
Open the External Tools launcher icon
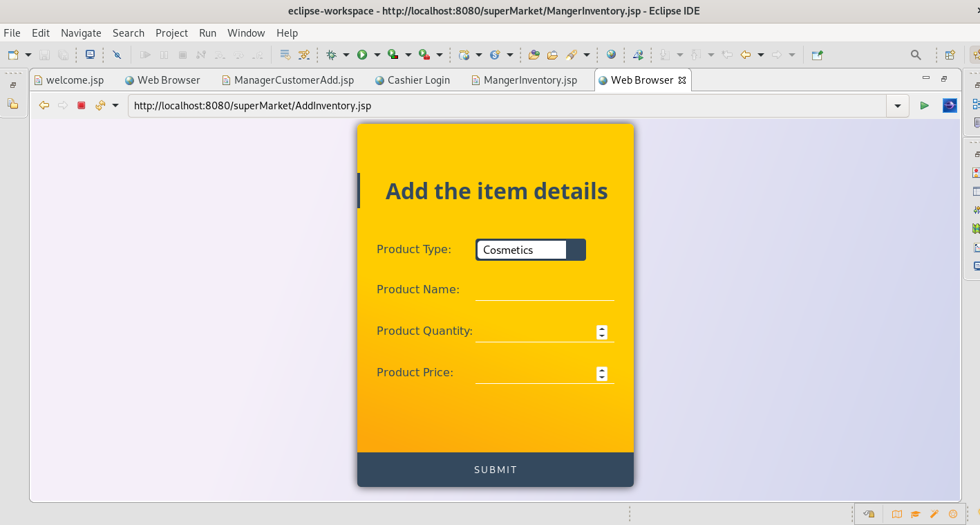pos(424,54)
